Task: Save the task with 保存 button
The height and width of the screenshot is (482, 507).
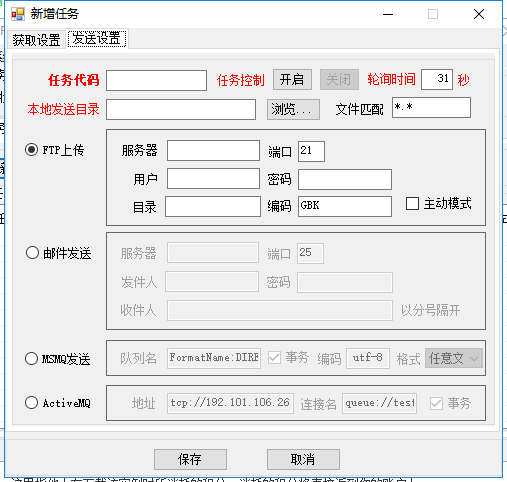Action: pos(190,459)
